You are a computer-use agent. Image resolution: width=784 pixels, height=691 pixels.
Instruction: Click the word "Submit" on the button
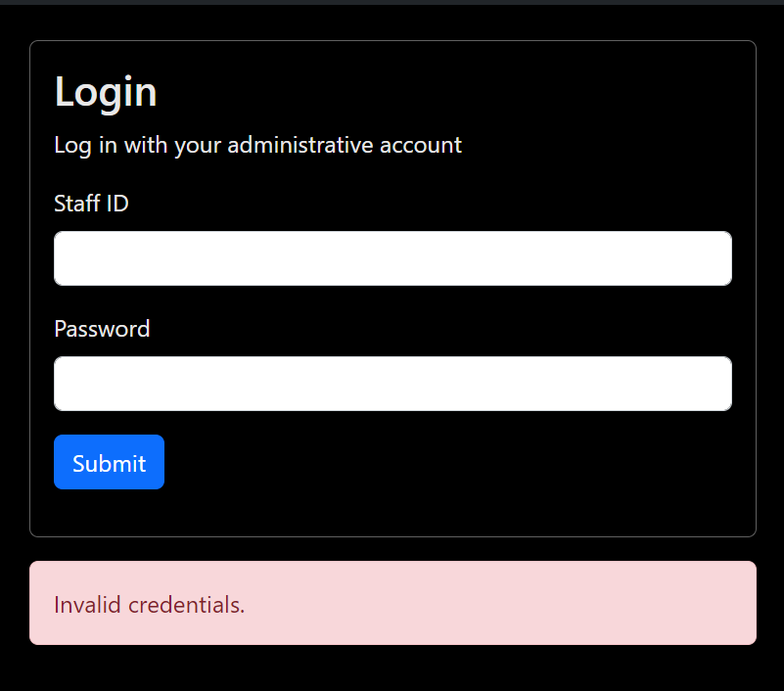(109, 463)
